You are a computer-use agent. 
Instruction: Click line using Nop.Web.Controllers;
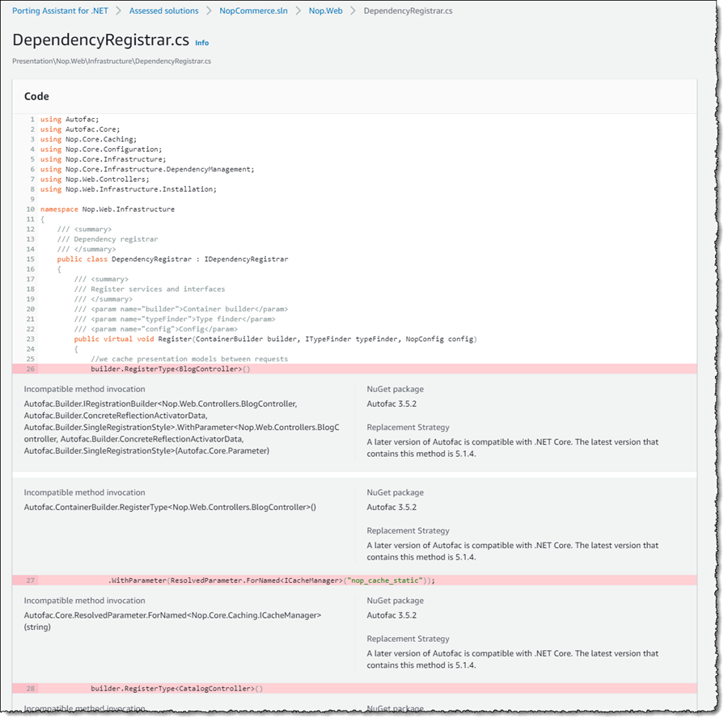coord(95,179)
